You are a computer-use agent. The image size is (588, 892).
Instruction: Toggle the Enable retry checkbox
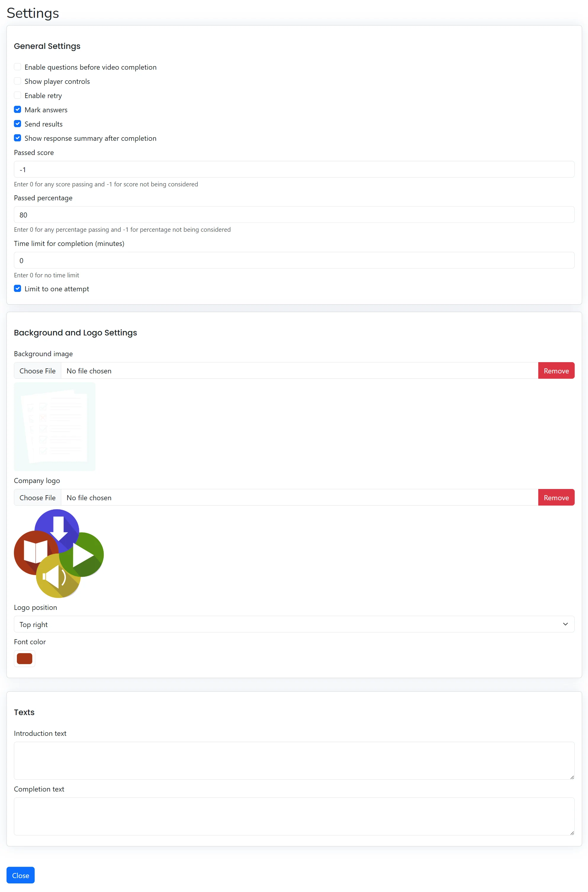click(x=18, y=95)
